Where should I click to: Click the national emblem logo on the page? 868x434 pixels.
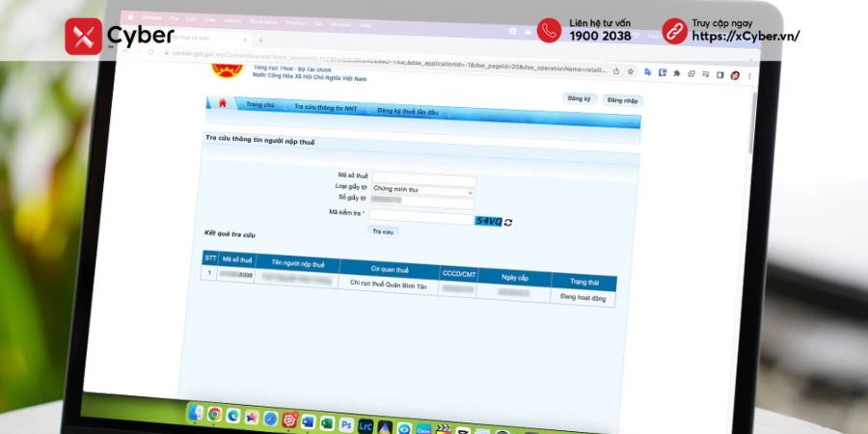click(228, 69)
